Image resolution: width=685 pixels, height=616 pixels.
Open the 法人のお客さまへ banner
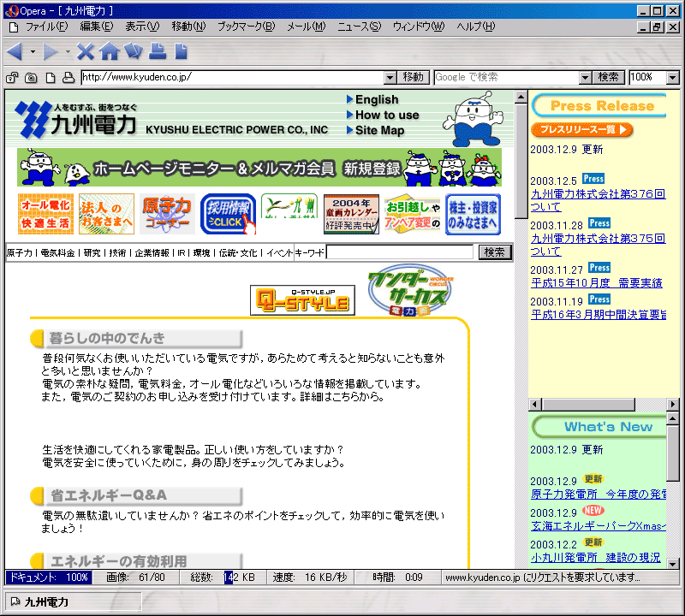coord(106,214)
